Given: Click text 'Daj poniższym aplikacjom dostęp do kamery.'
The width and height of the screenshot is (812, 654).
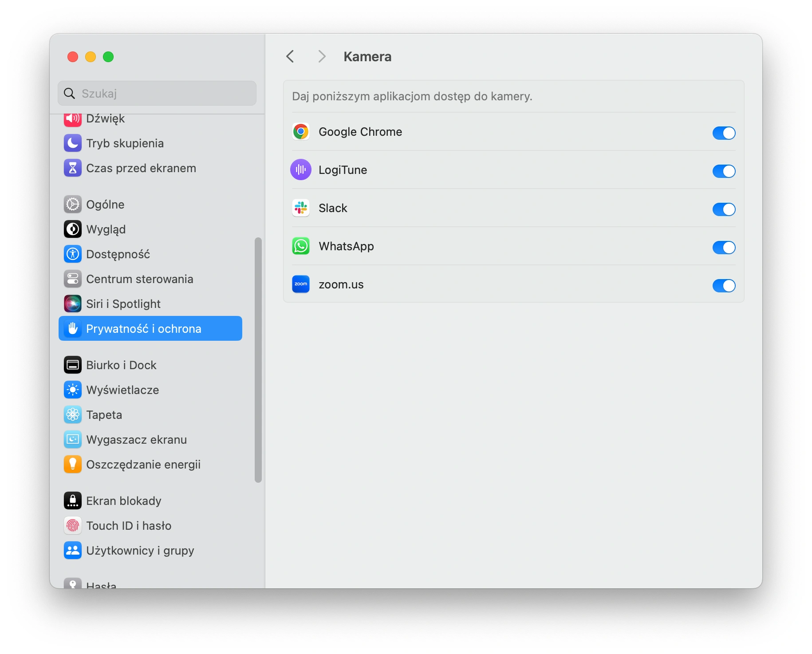Looking at the screenshot, I should point(412,96).
